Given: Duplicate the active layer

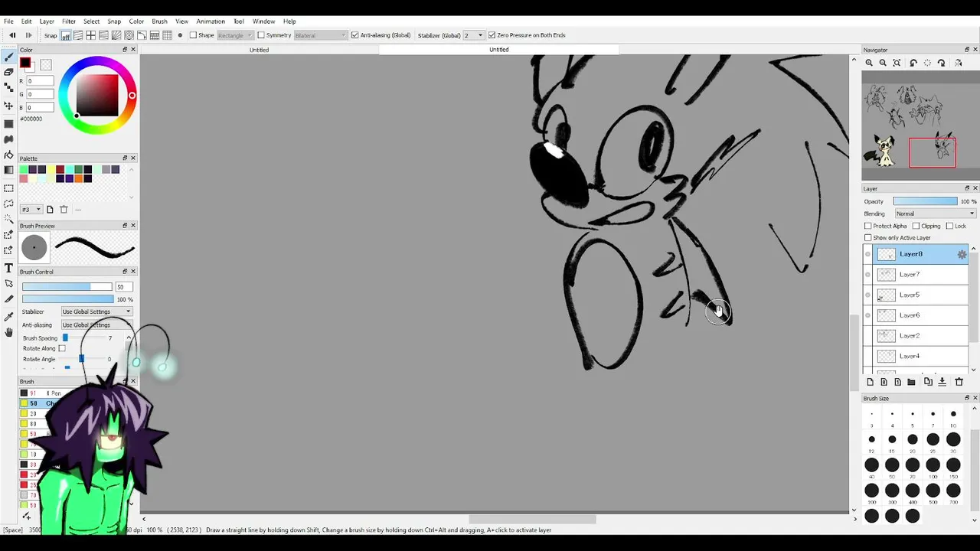Looking at the screenshot, I should (928, 382).
